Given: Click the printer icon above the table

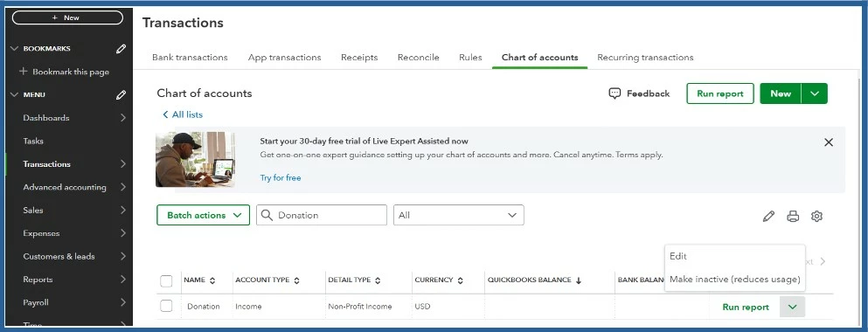Looking at the screenshot, I should 793,216.
